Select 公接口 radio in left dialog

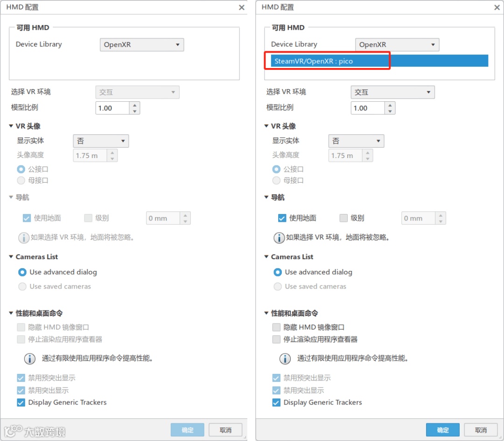[x=21, y=169]
